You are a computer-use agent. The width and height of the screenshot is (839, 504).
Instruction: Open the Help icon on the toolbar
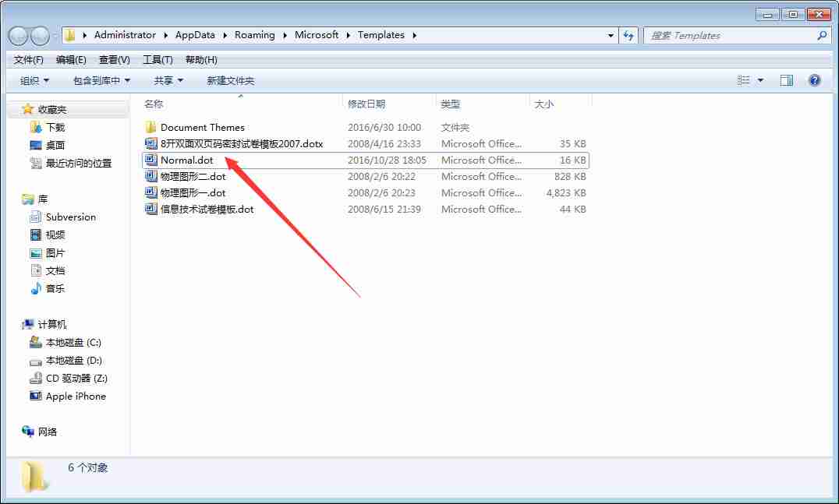815,79
